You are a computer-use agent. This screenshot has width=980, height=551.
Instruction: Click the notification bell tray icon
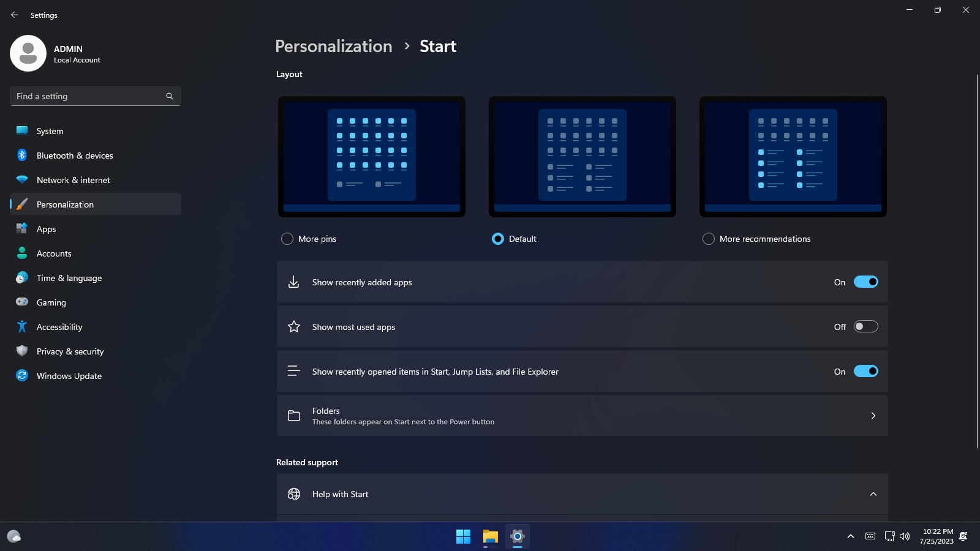[x=963, y=536]
